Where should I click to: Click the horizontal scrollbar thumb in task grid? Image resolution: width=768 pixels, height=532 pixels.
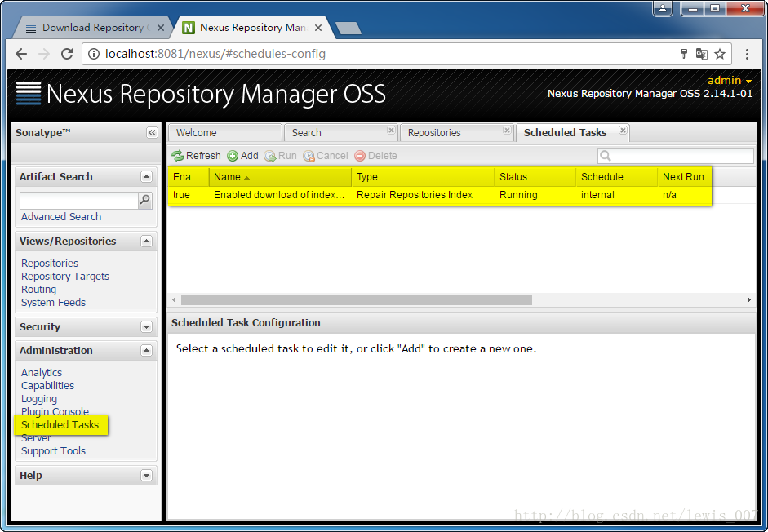(357, 299)
